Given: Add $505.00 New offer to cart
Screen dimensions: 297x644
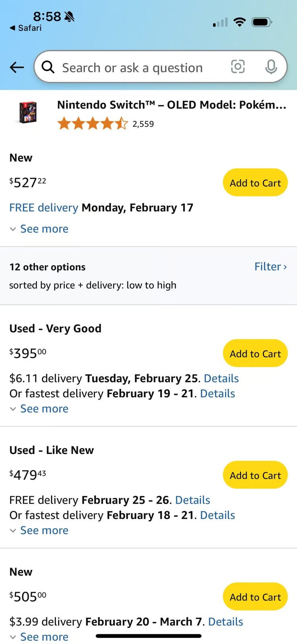Looking at the screenshot, I should point(255,597).
